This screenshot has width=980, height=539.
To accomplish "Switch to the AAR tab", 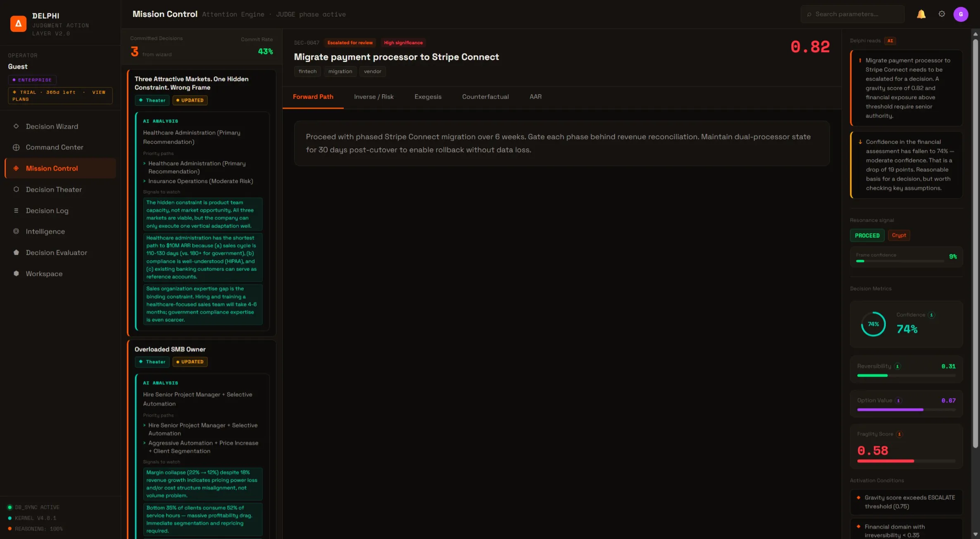I will (535, 97).
